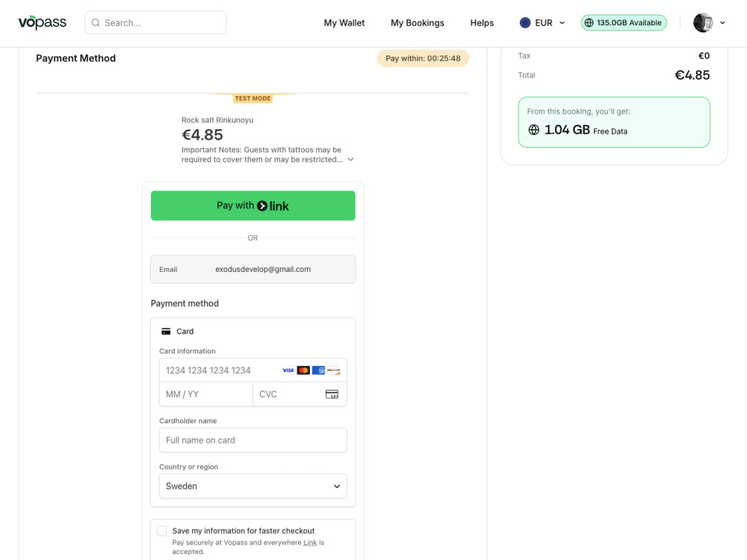Screen dimensions: 747x560
Task: Click the EUR flag icon
Action: [525, 23]
